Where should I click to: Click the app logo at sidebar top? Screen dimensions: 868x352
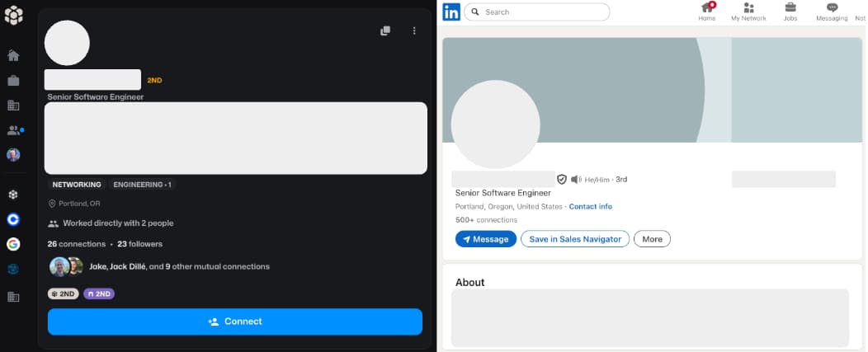[x=14, y=16]
